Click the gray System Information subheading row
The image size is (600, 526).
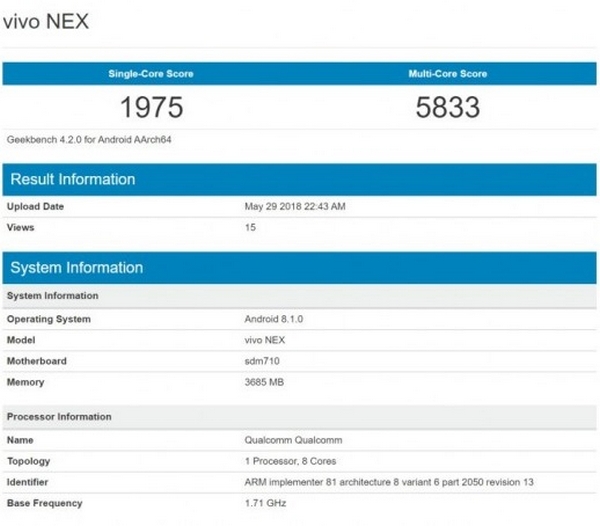click(x=299, y=296)
